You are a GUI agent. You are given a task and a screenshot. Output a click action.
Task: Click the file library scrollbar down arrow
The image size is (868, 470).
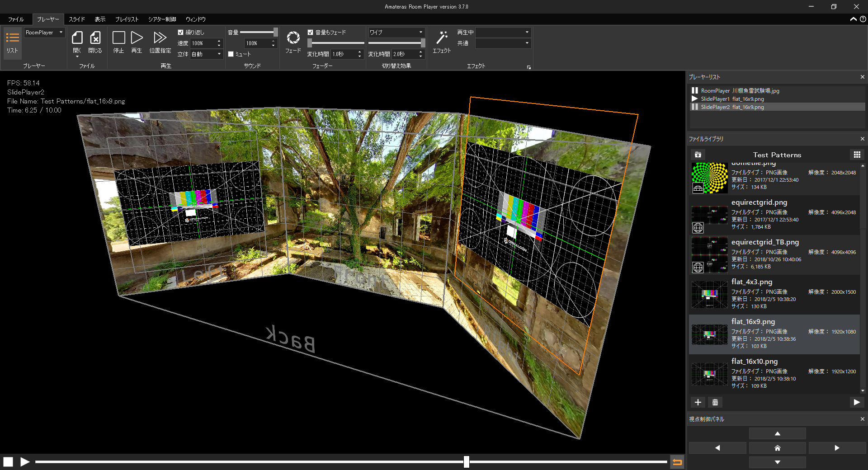coord(863,391)
